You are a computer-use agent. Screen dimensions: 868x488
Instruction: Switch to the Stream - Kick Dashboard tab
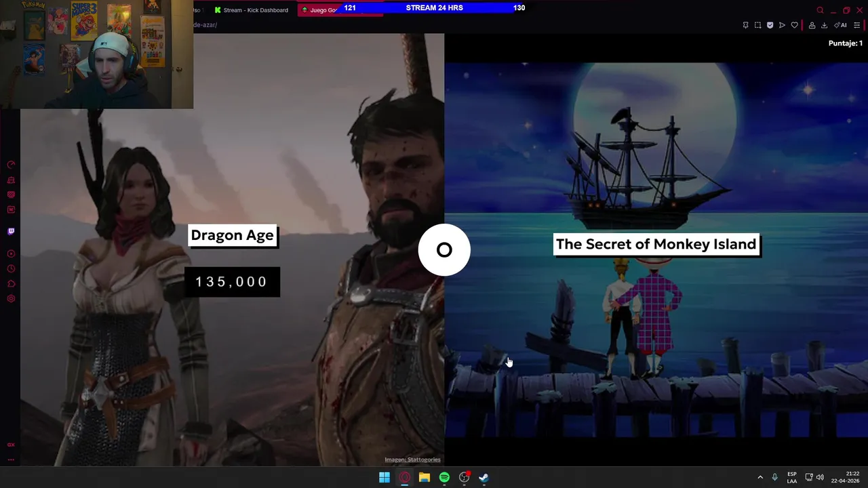coord(251,10)
